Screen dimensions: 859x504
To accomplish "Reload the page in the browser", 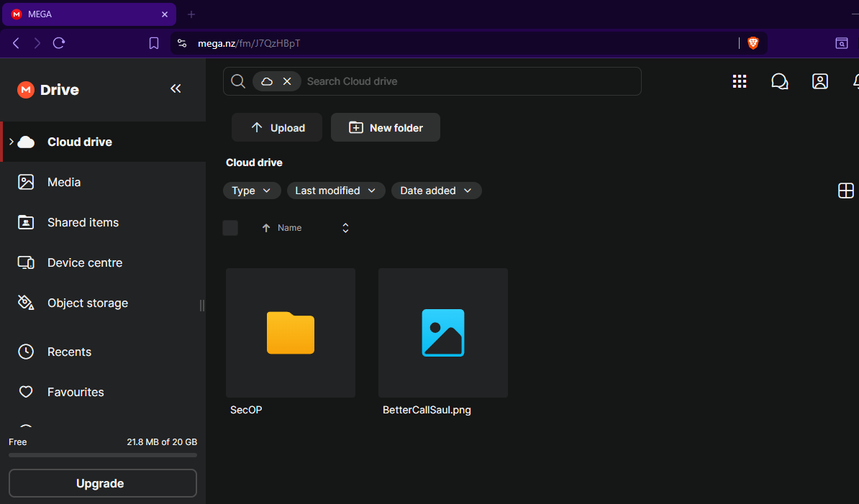I will tap(59, 43).
